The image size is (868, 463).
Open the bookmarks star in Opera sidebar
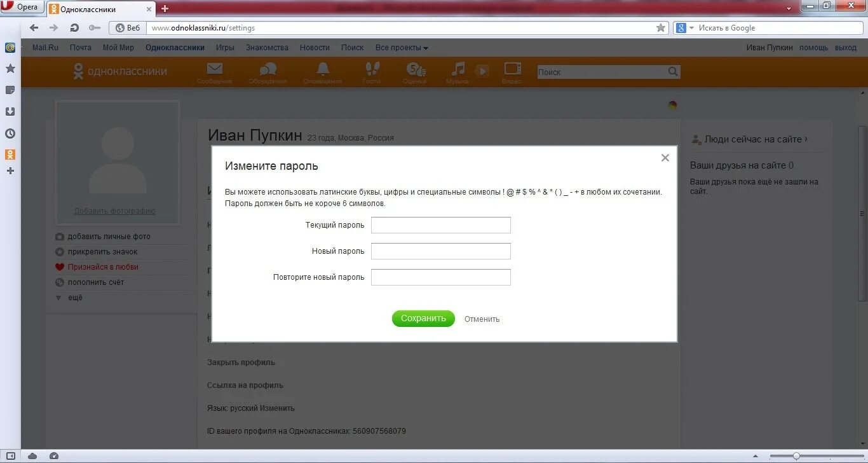10,68
